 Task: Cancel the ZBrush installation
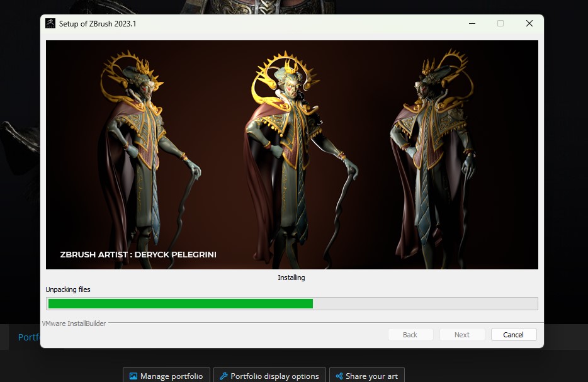pyautogui.click(x=513, y=334)
